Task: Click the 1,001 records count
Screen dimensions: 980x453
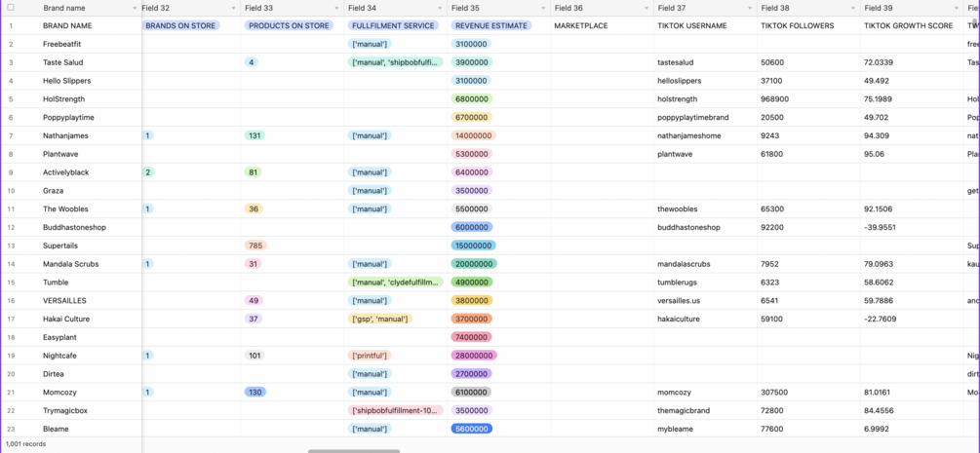Action: (x=25, y=443)
